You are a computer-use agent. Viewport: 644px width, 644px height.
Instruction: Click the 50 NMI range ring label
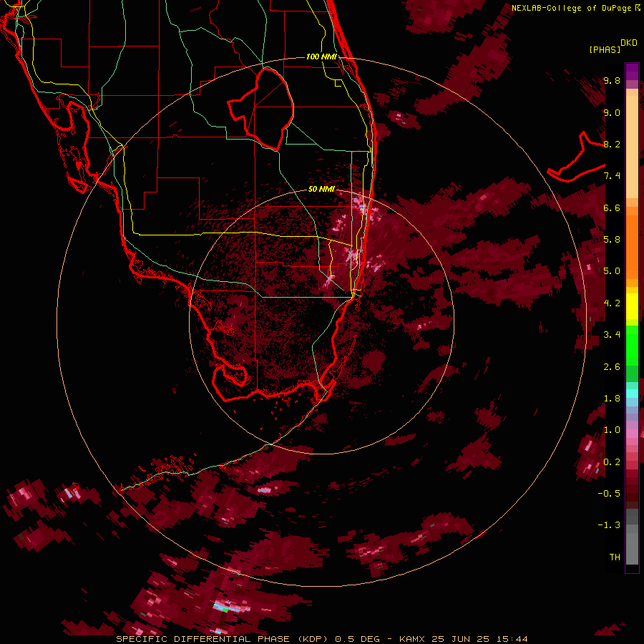321,189
